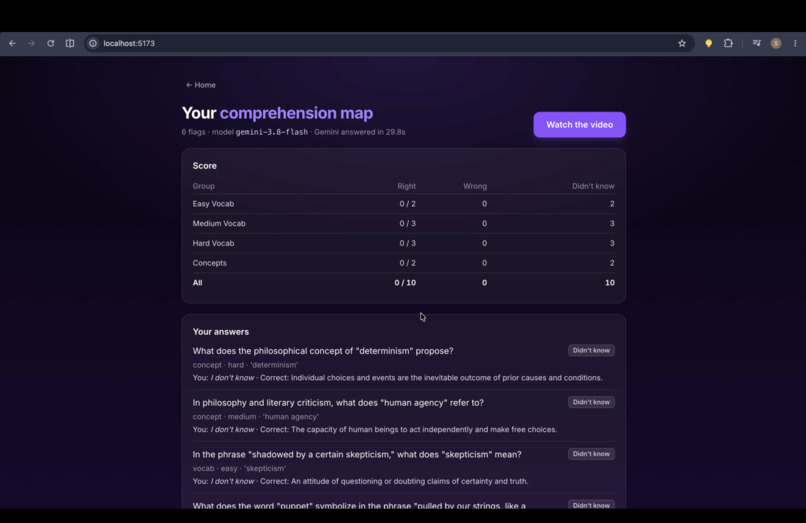
Task: Click Didn't know badge for skepticism question
Action: pos(591,454)
